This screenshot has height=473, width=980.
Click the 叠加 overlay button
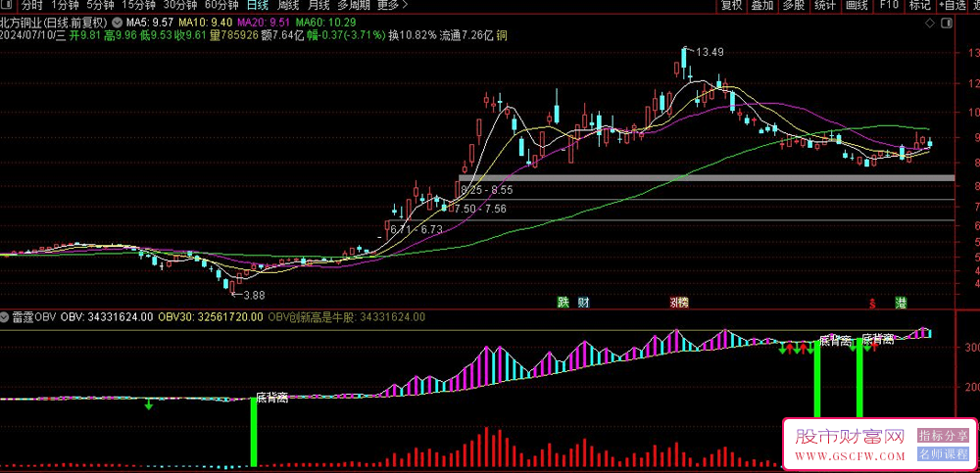[761, 6]
